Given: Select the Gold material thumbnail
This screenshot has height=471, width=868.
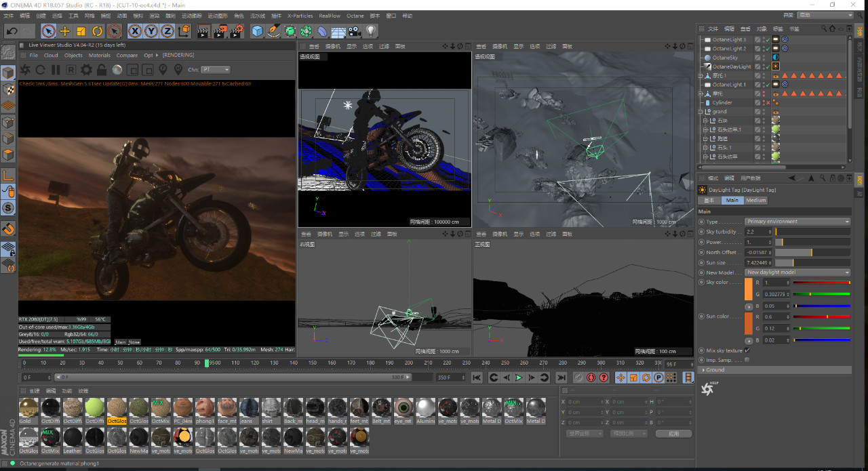Looking at the screenshot, I should (28, 407).
